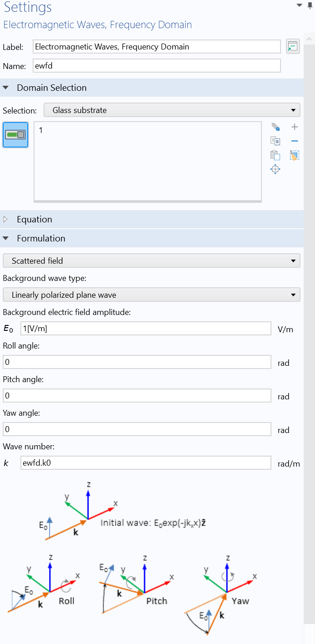The image size is (315, 644).
Task: Open the Scattered field formulation dropdown
Action: pyautogui.click(x=151, y=261)
